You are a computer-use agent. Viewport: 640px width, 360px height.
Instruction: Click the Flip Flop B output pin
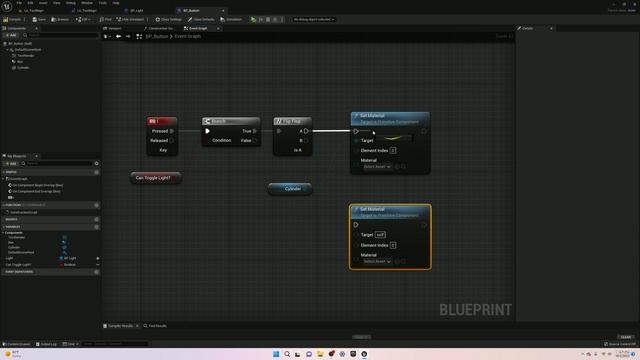click(306, 140)
